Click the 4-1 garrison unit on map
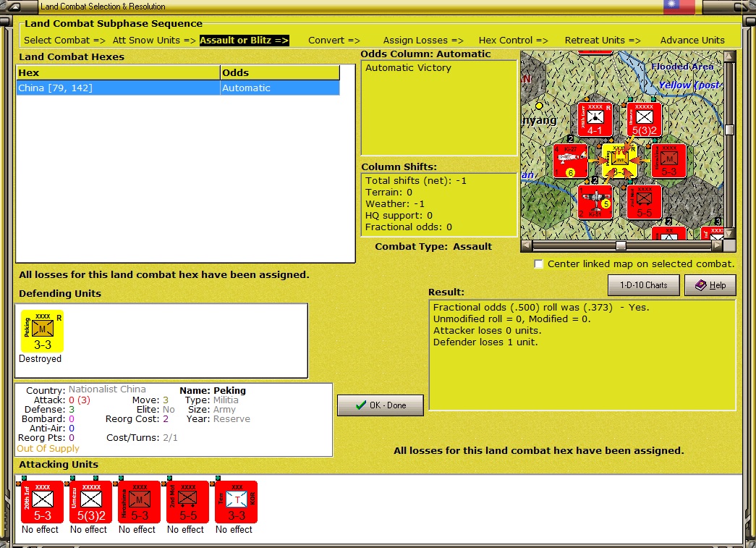 [x=595, y=119]
